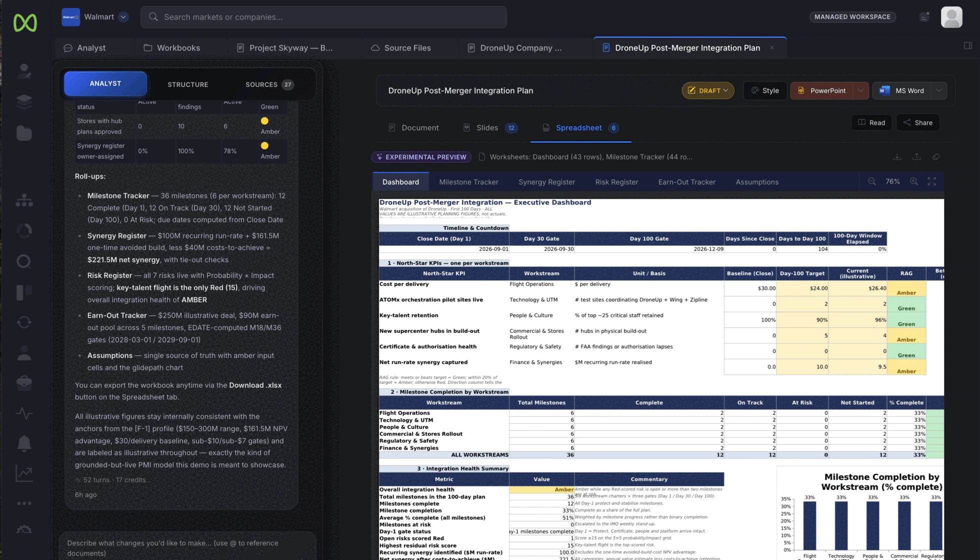Close the DroneUp Post-Merger Integration Plan tab

tap(772, 48)
